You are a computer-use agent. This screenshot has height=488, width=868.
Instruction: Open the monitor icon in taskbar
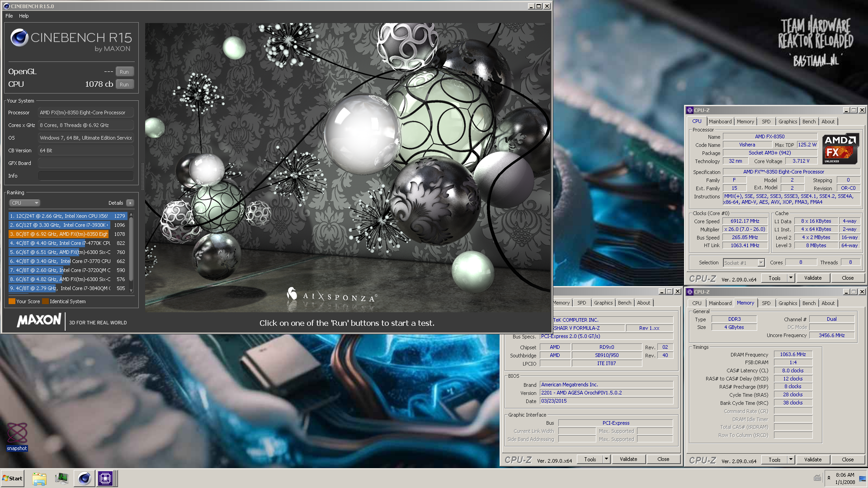pos(61,479)
